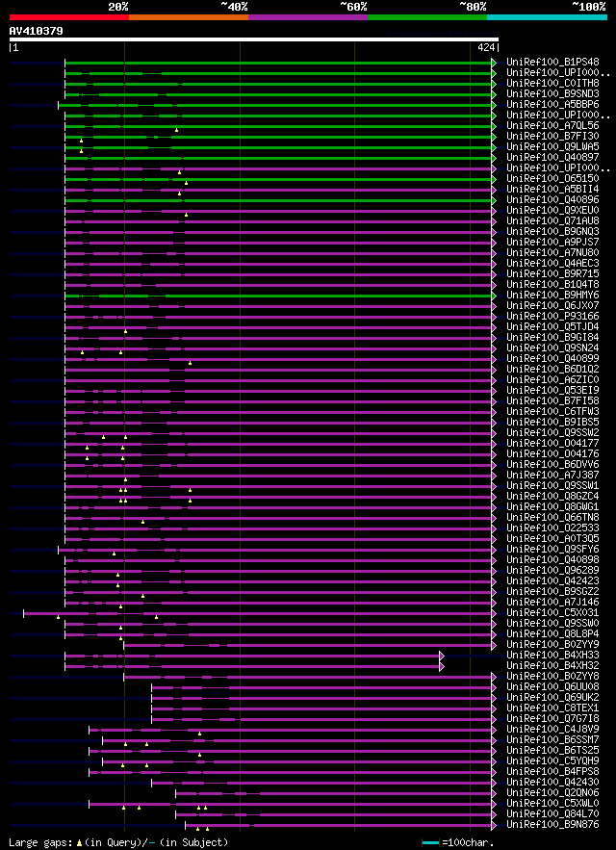Click the arrowhead ending the UniRef100_Q6UU08 alignment
The width and height of the screenshot is (616, 850).
[494, 688]
